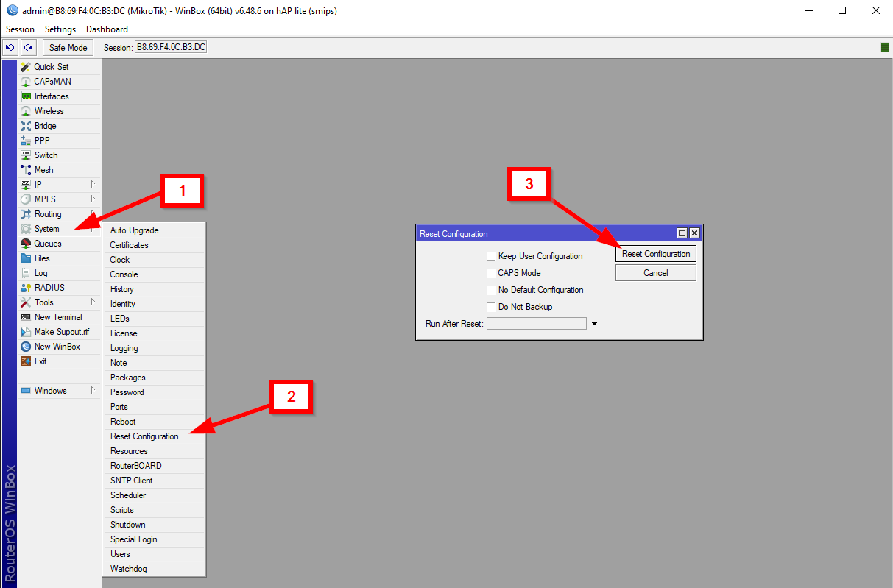This screenshot has width=893, height=588.
Task: Close the Reset Configuration dialog
Action: tap(694, 233)
